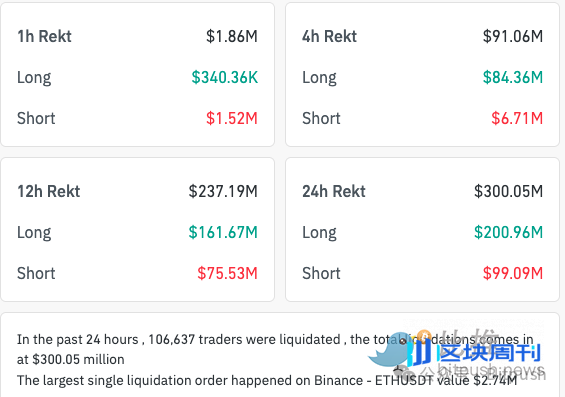Select the 4h Long value $84.36M

(513, 77)
